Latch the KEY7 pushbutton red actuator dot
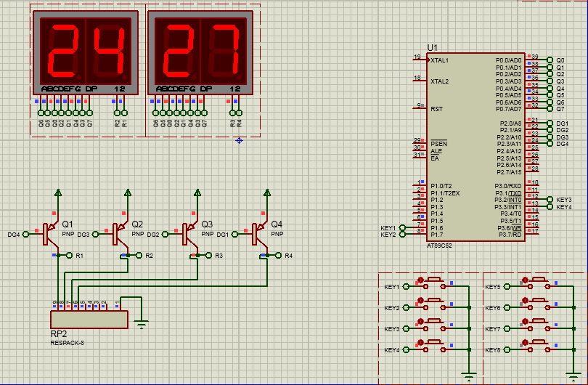The width and height of the screenshot is (588, 385). (525, 322)
